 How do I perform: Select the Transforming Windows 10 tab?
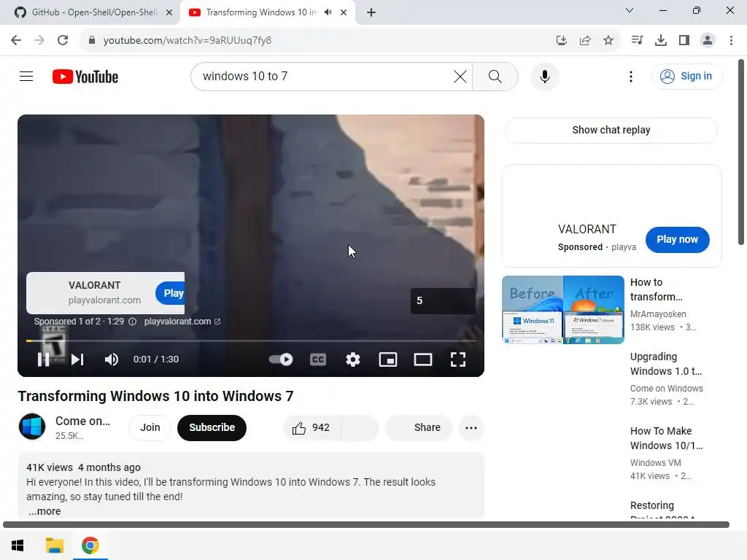(260, 12)
